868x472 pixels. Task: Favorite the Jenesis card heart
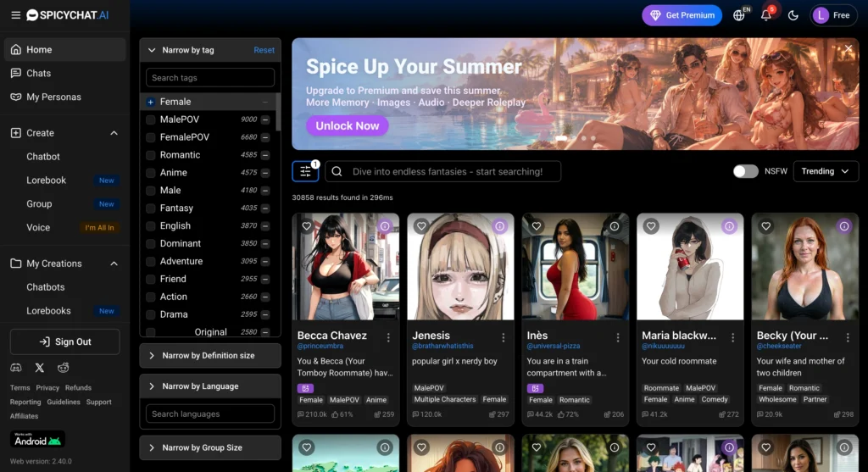click(x=421, y=226)
